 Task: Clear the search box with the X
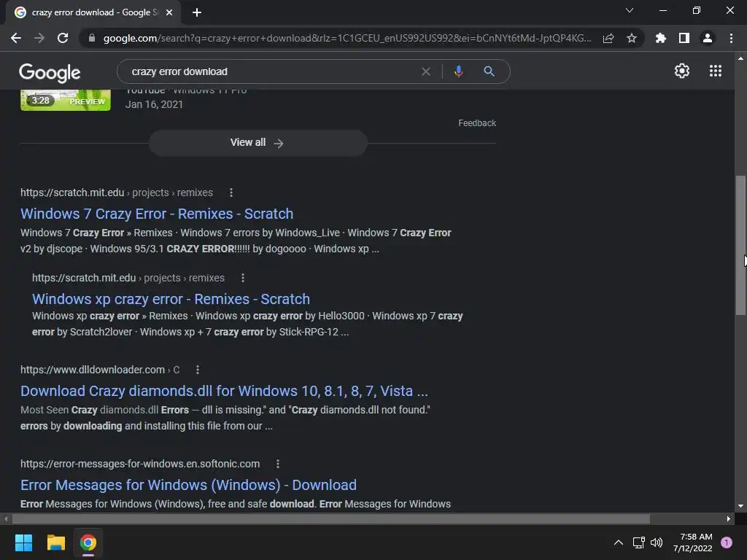tap(426, 71)
